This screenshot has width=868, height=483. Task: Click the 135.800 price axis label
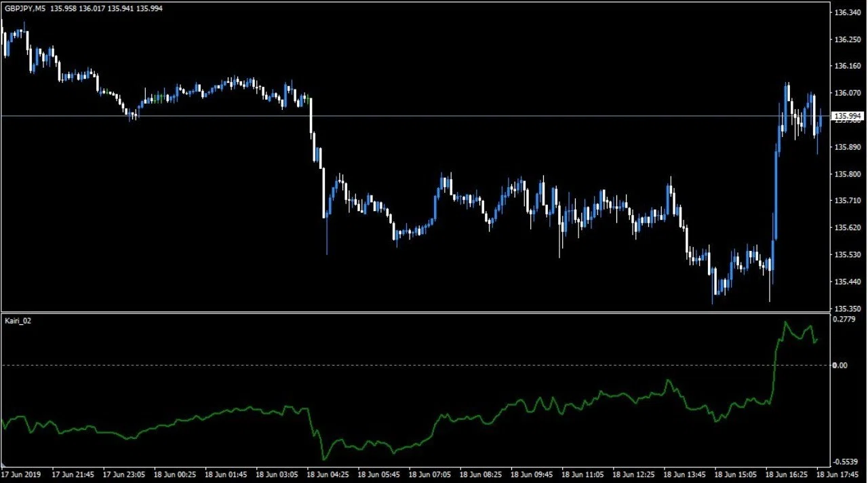click(x=847, y=174)
